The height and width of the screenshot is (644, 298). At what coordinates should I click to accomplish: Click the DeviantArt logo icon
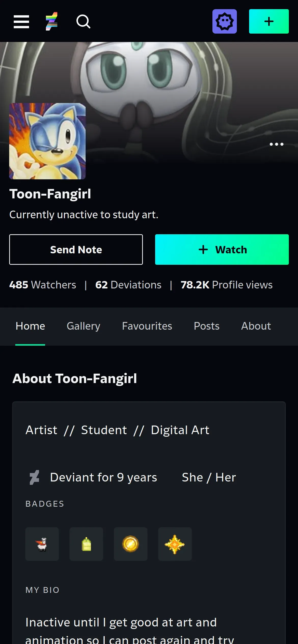[51, 21]
